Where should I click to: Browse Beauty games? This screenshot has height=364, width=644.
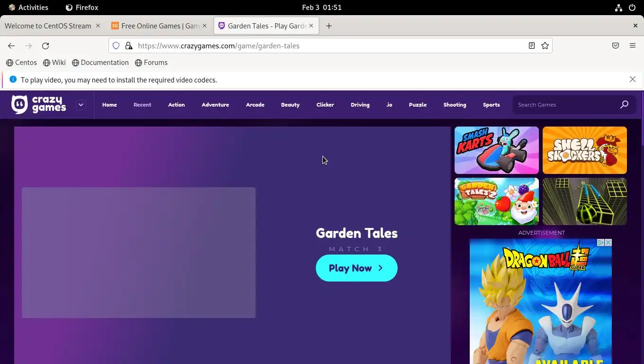[x=290, y=105]
